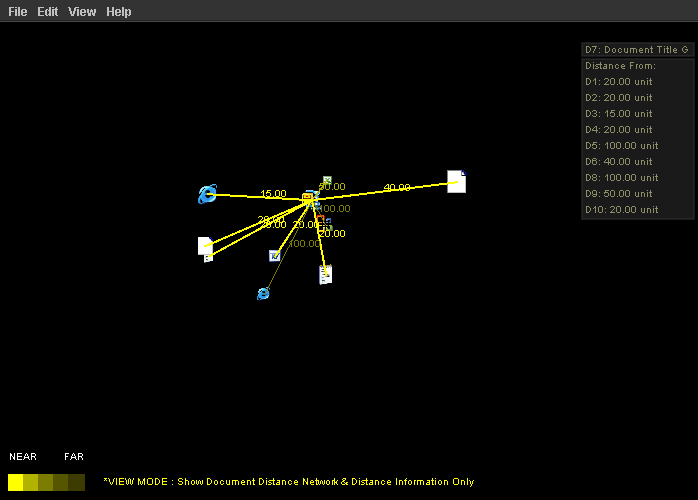Click the large Internet Explorer document icon
The width and height of the screenshot is (698, 500).
click(207, 194)
